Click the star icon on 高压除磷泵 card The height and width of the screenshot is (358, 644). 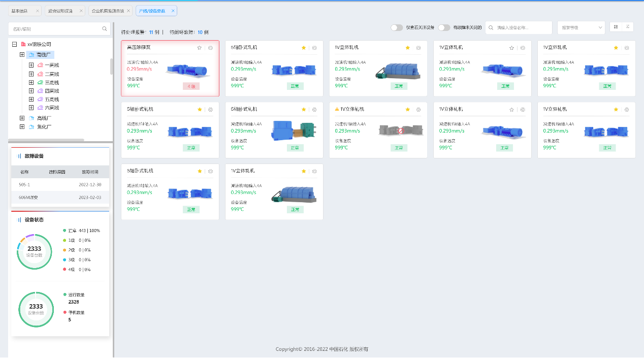point(200,48)
